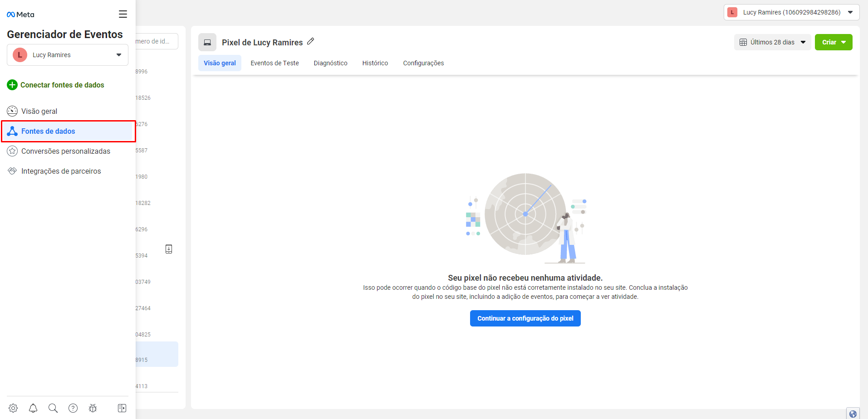
Task: Switch to Configurações tab
Action: [423, 63]
